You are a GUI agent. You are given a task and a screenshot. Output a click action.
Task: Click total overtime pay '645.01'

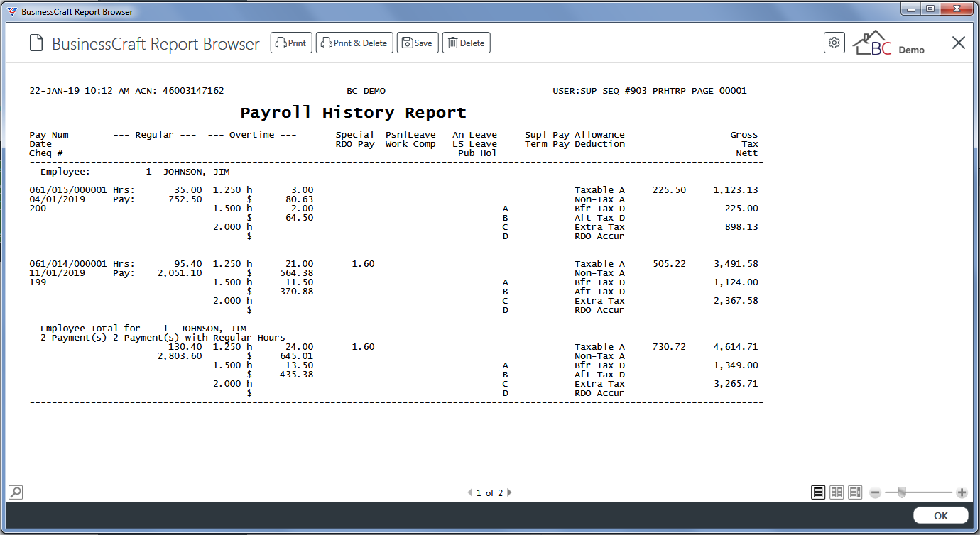[297, 356]
